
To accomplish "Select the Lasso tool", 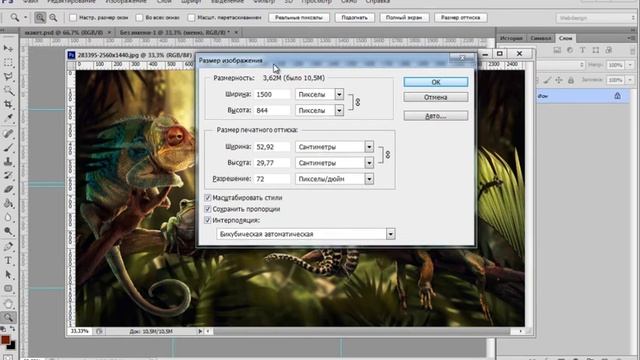I will coord(8,76).
